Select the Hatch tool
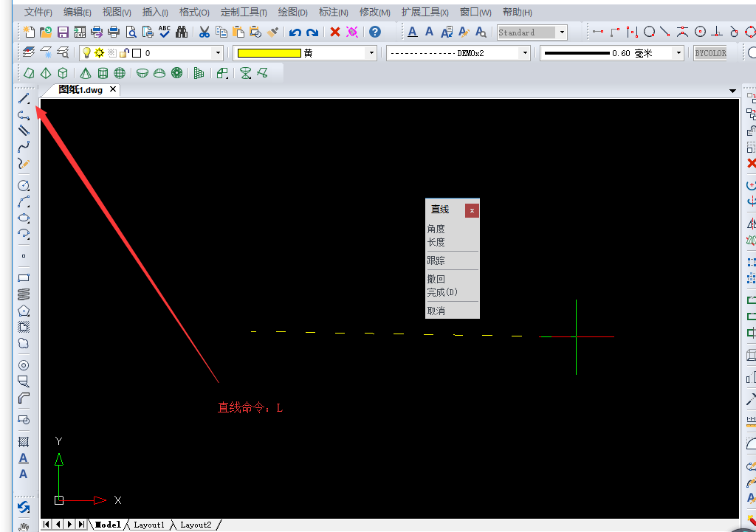 24,441
